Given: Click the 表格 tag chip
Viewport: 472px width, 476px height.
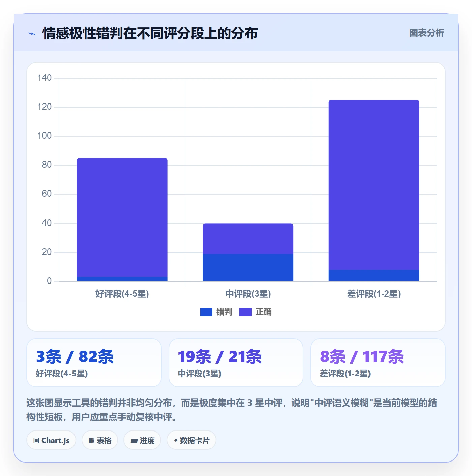Looking at the screenshot, I should [100, 440].
